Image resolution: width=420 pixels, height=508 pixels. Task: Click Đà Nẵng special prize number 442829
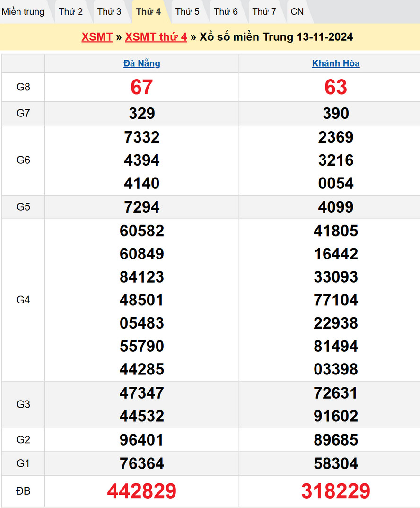click(x=142, y=491)
